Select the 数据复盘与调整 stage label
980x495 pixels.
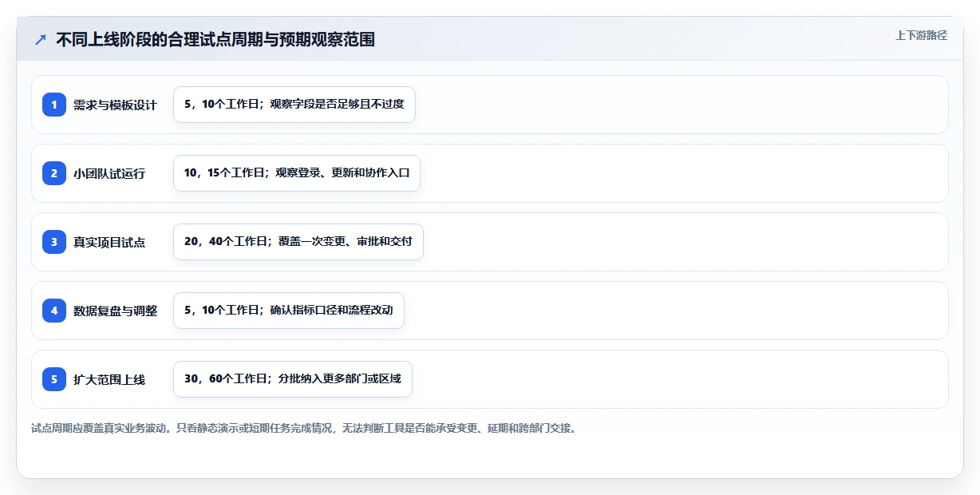115,311
